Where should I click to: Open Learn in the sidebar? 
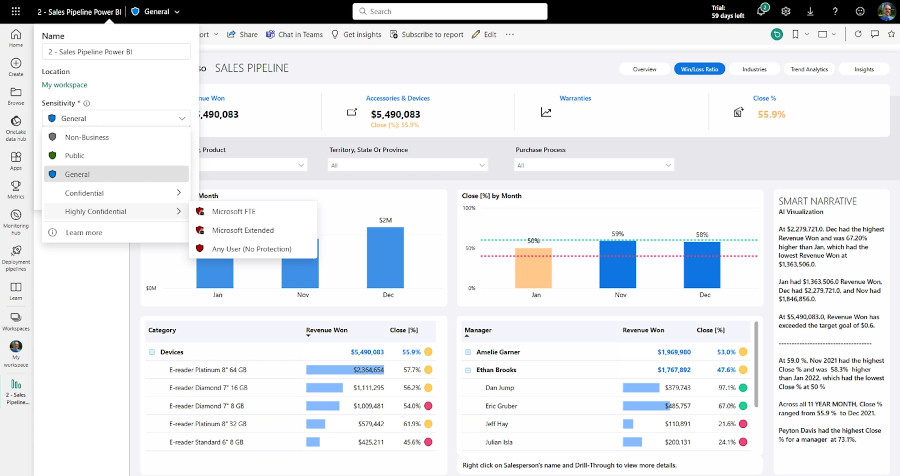(16, 291)
